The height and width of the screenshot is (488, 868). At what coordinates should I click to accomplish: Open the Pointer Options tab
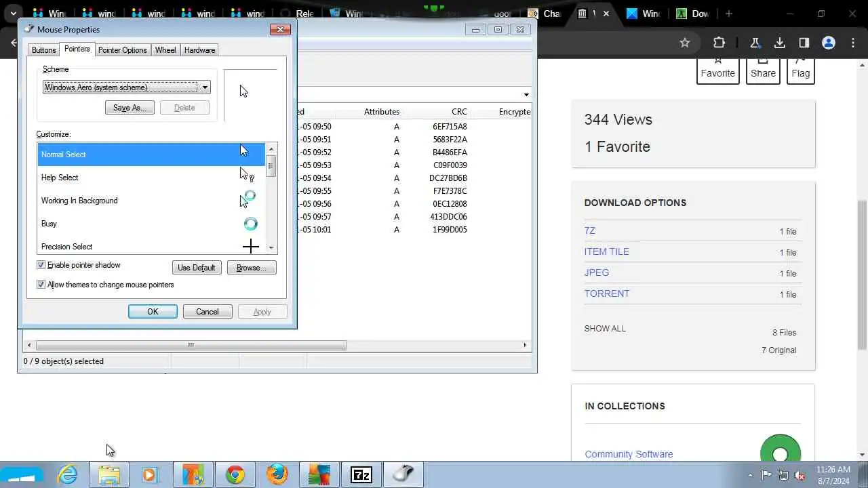point(122,50)
